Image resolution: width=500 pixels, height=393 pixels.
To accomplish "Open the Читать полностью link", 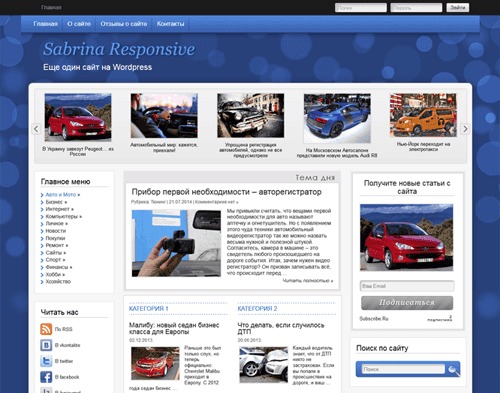I will pyautogui.click(x=308, y=281).
